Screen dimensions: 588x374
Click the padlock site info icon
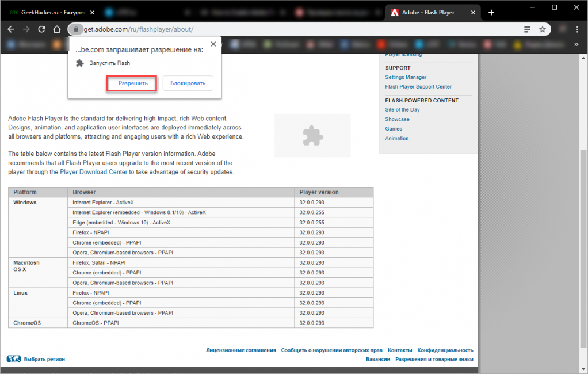(x=74, y=29)
